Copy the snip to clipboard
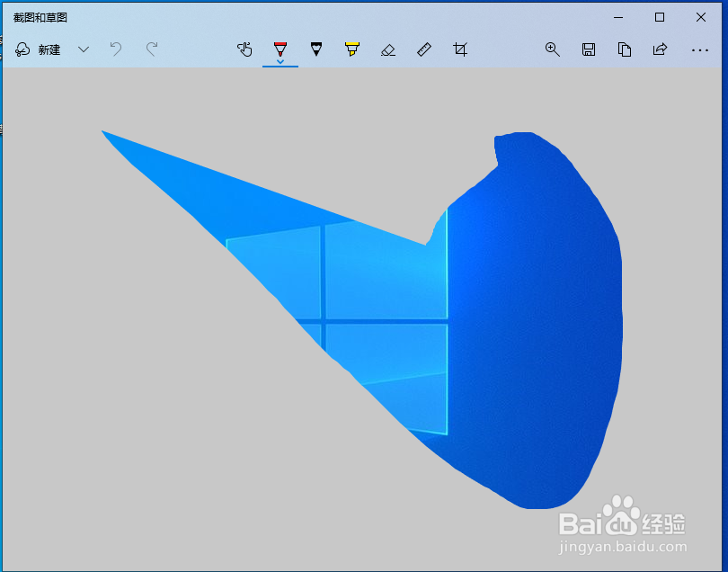 [x=625, y=49]
